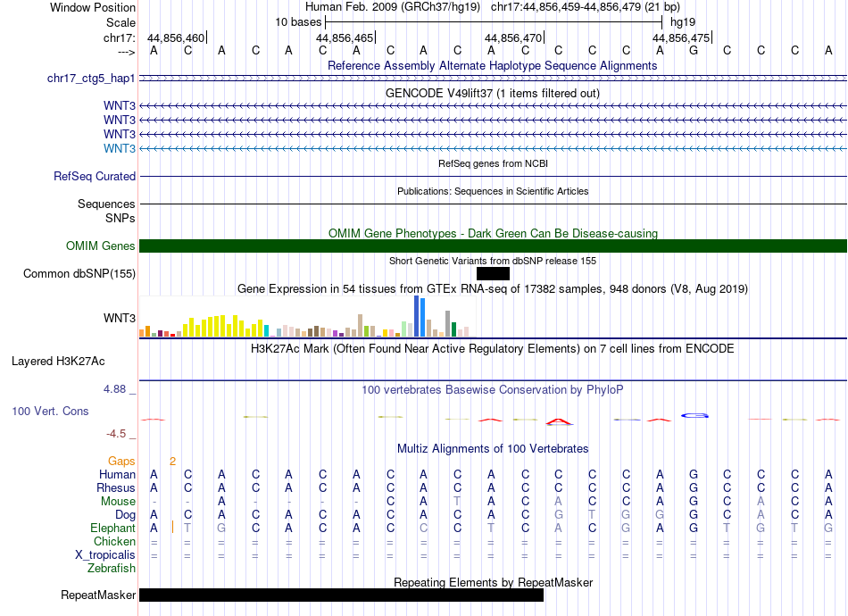
Task: Click the 'Human Feb. 2009 (GRCh37/hg19)' header text
Action: pos(393,7)
